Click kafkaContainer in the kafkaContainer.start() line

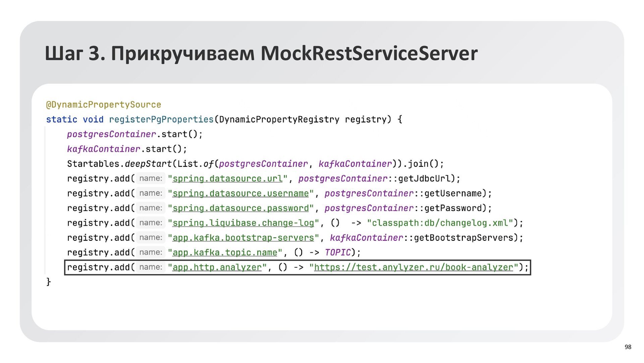pos(103,149)
